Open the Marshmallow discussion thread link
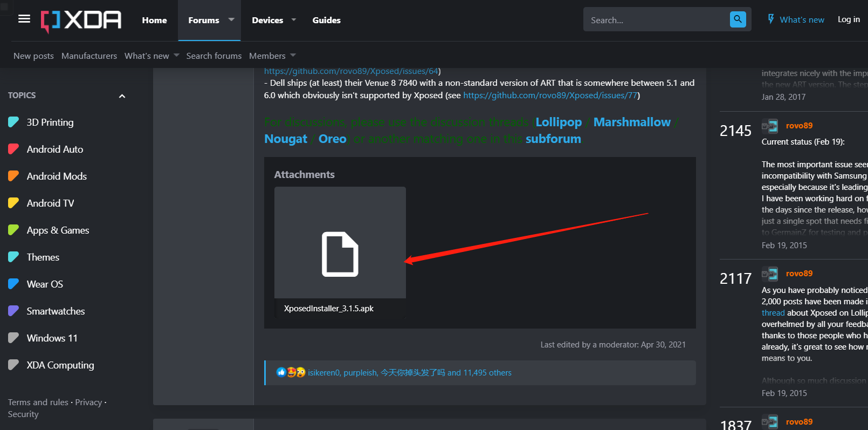 point(632,122)
